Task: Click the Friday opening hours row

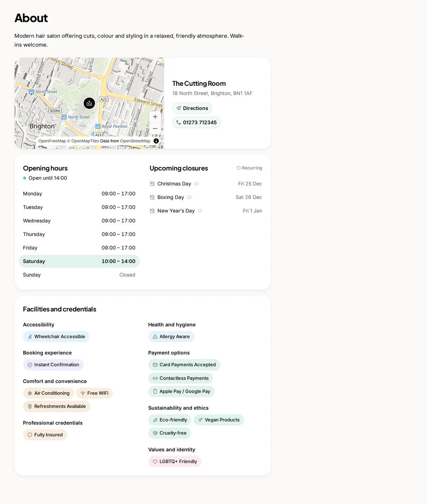Action: click(79, 248)
